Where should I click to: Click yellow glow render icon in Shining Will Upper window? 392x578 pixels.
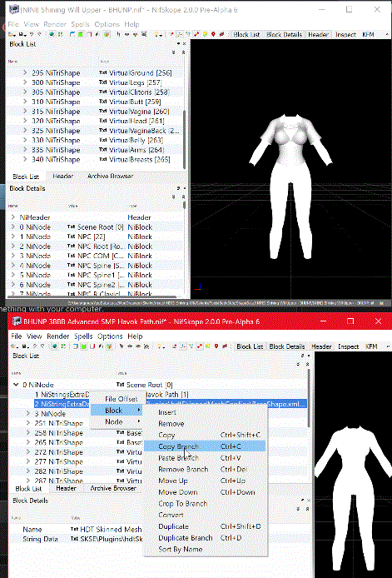(205, 34)
